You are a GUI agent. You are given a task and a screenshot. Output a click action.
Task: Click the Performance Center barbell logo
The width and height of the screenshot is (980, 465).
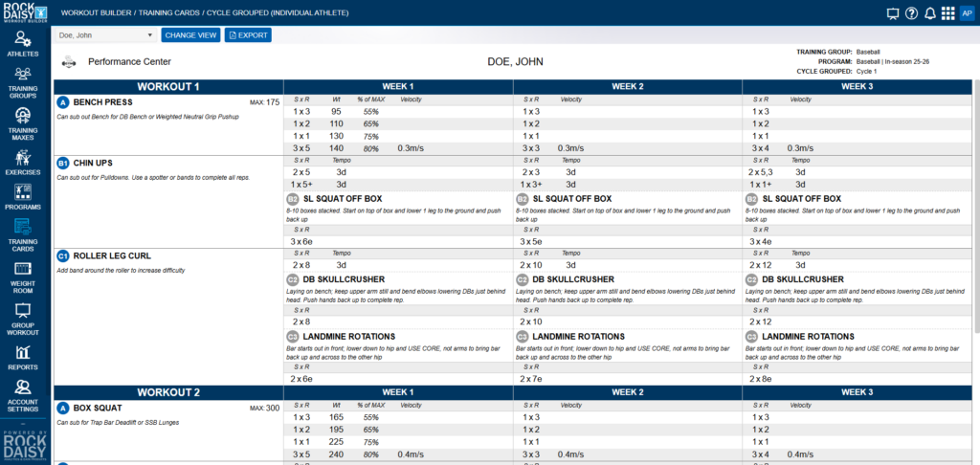pos(69,62)
